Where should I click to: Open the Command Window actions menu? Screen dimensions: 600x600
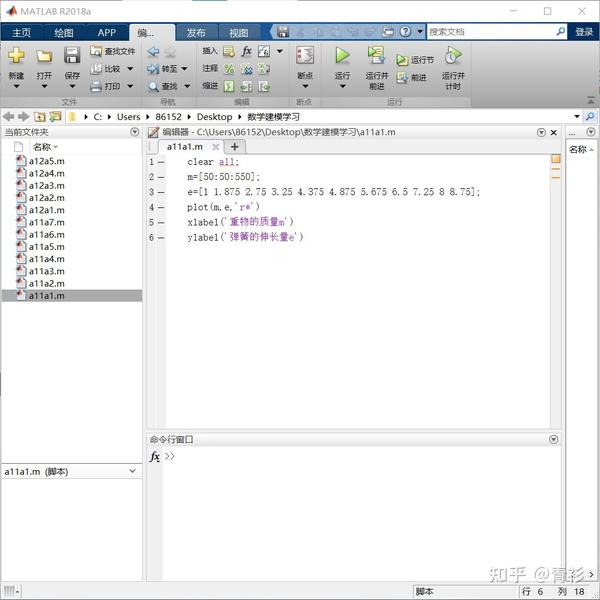coord(553,439)
